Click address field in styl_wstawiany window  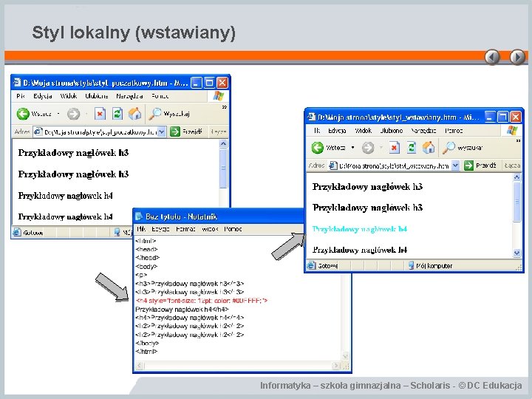[394, 166]
